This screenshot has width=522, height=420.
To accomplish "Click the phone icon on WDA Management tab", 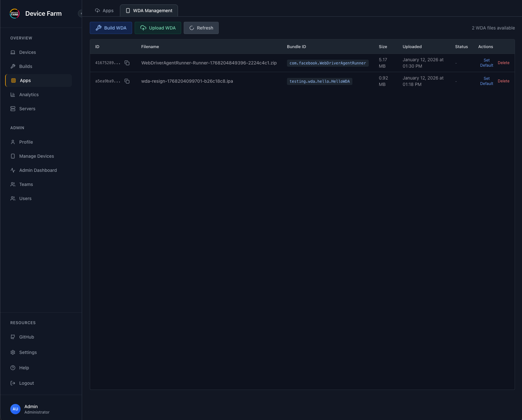I will point(128,11).
